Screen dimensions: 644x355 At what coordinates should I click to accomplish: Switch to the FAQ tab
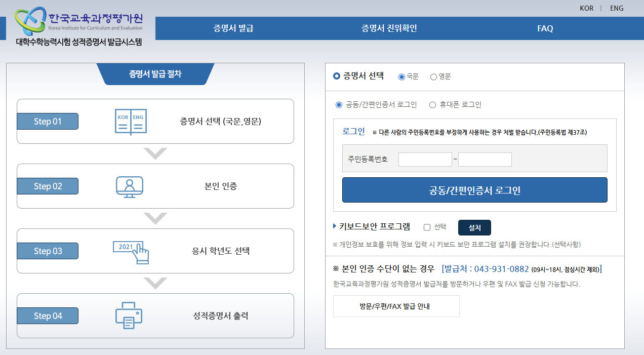(x=545, y=28)
